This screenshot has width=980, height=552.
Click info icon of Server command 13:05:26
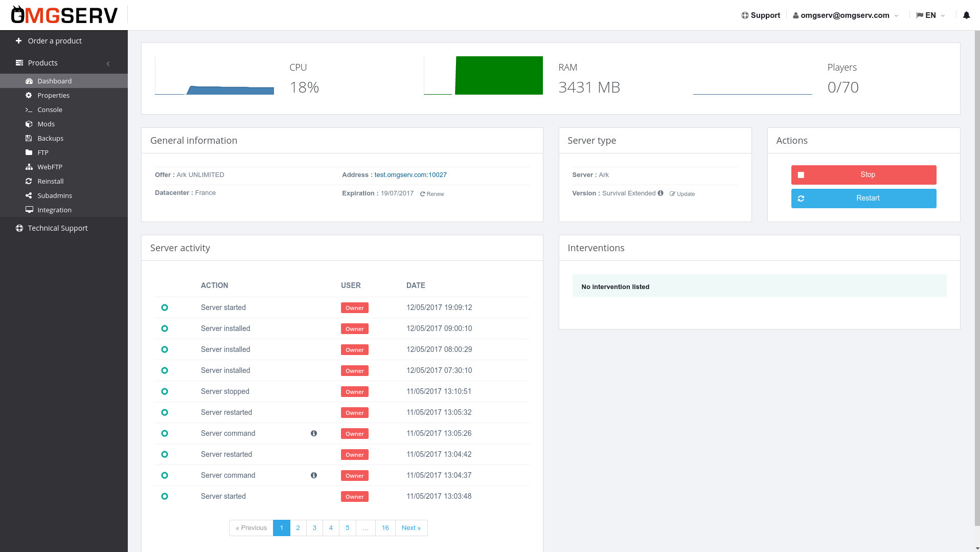point(314,433)
